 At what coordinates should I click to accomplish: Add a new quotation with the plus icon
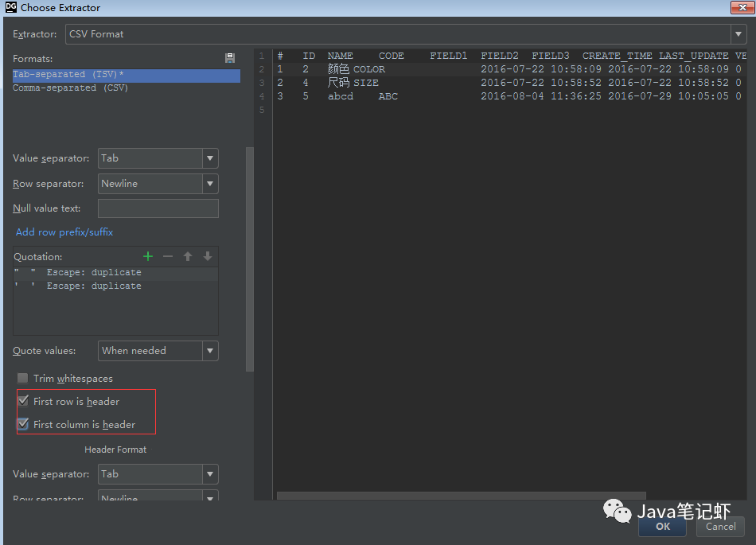click(x=148, y=256)
